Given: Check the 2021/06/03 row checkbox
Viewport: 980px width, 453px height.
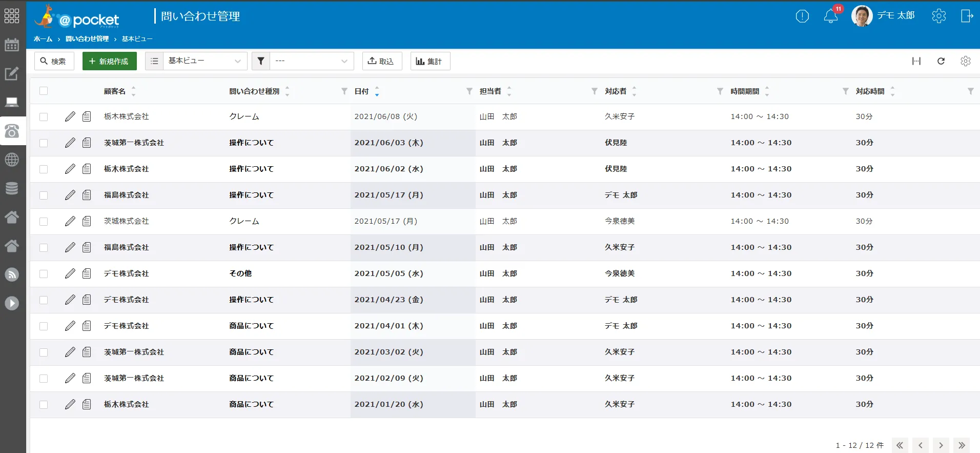Looking at the screenshot, I should pyautogui.click(x=44, y=143).
